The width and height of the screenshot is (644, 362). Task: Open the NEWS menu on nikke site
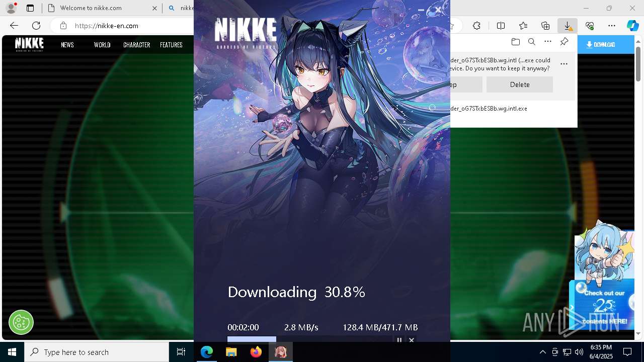tap(67, 45)
